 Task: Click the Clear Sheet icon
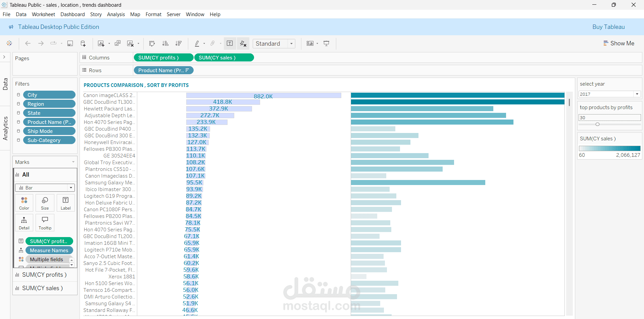click(x=130, y=43)
